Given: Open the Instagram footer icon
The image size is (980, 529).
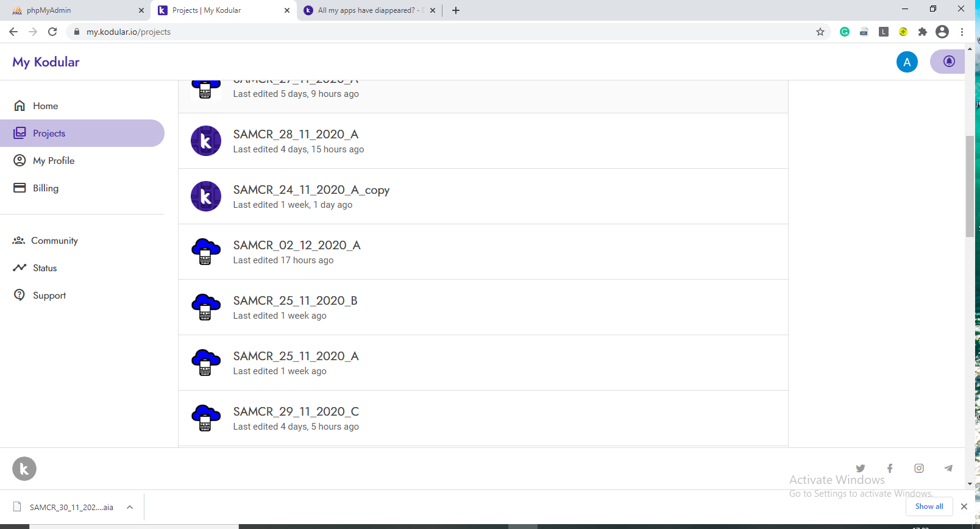Looking at the screenshot, I should [x=919, y=468].
